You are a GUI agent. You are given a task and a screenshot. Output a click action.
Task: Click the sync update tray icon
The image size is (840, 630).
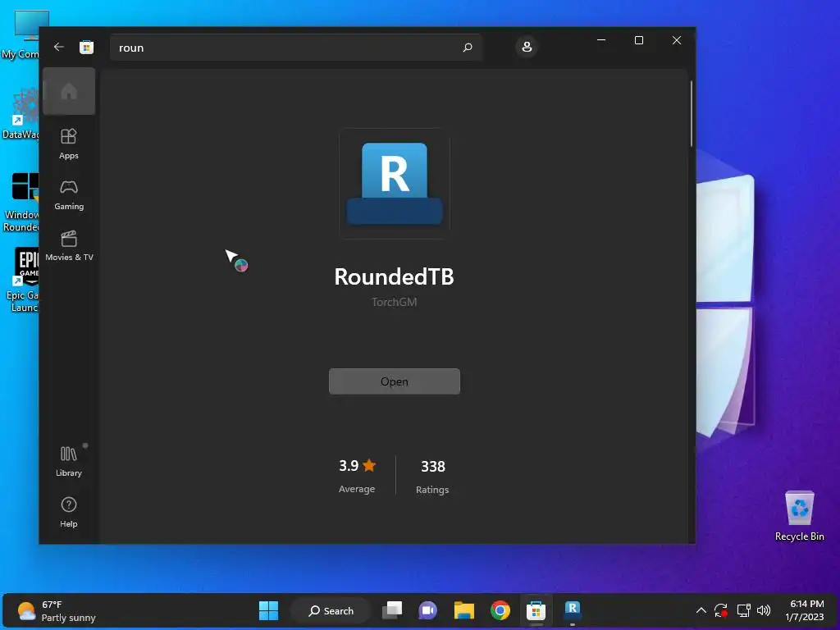721,610
